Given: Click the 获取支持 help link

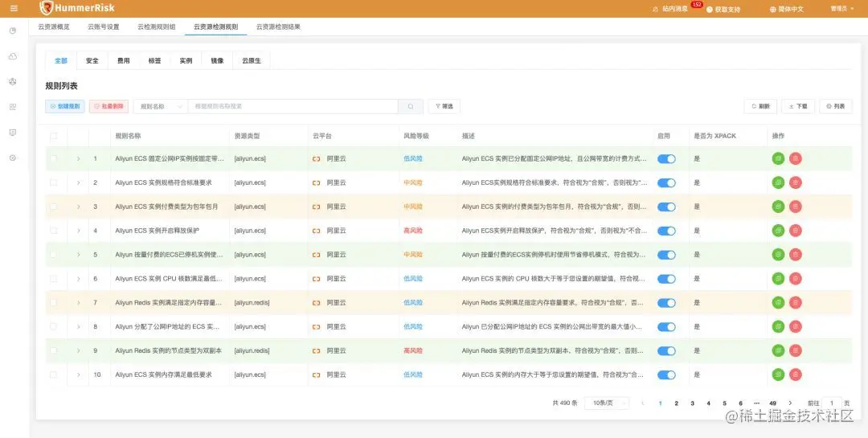Looking at the screenshot, I should pos(723,10).
